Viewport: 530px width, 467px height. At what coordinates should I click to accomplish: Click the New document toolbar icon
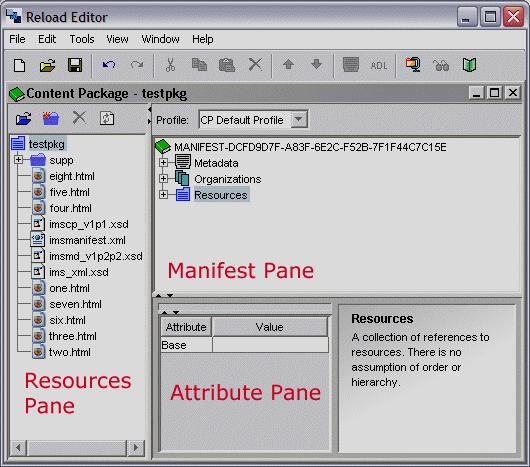coord(19,65)
